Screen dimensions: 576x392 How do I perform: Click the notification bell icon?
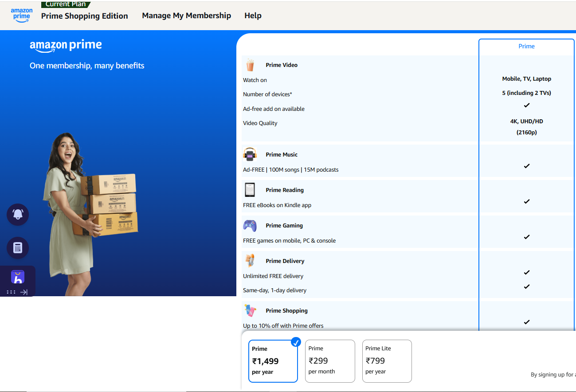point(18,215)
